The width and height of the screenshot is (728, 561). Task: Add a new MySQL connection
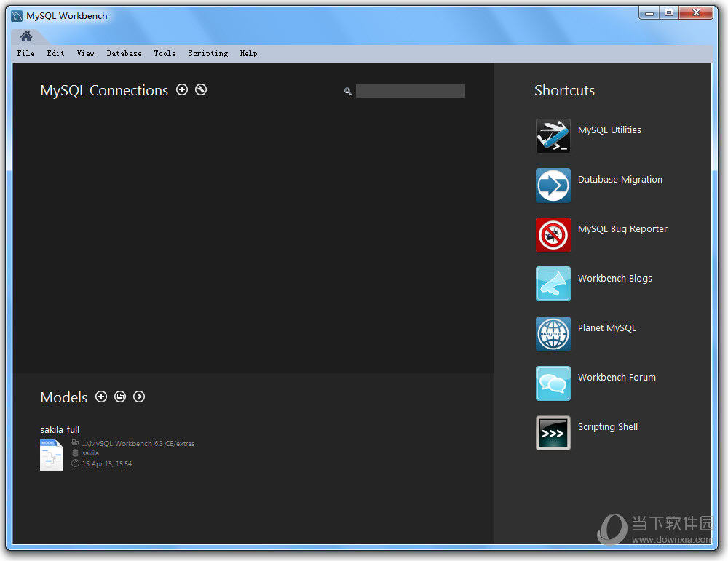coord(182,89)
